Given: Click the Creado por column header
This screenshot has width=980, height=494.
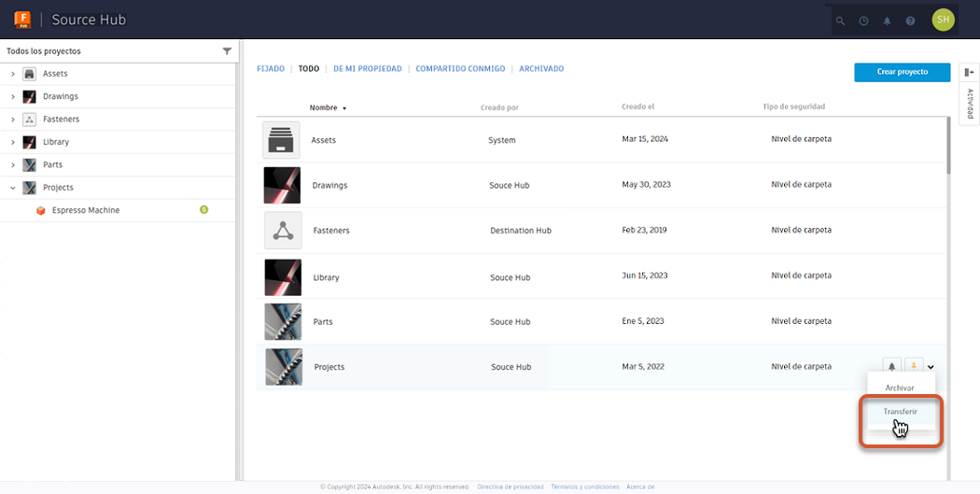Looking at the screenshot, I should tap(499, 107).
